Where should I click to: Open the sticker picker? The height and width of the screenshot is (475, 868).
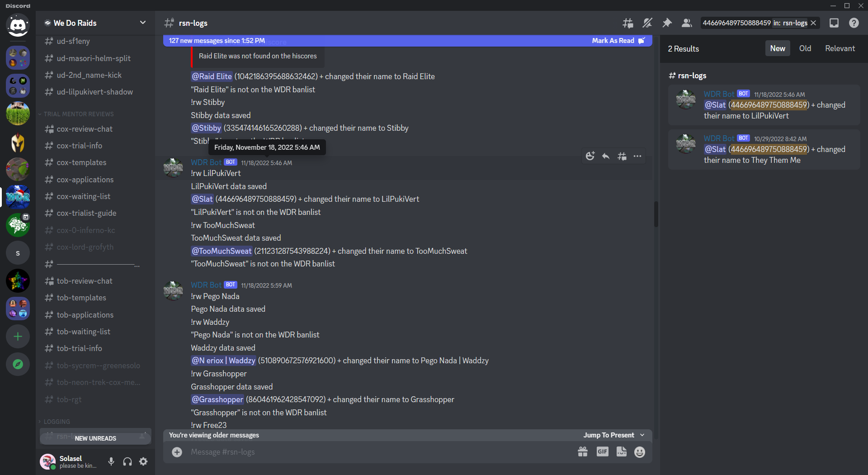[x=622, y=452]
